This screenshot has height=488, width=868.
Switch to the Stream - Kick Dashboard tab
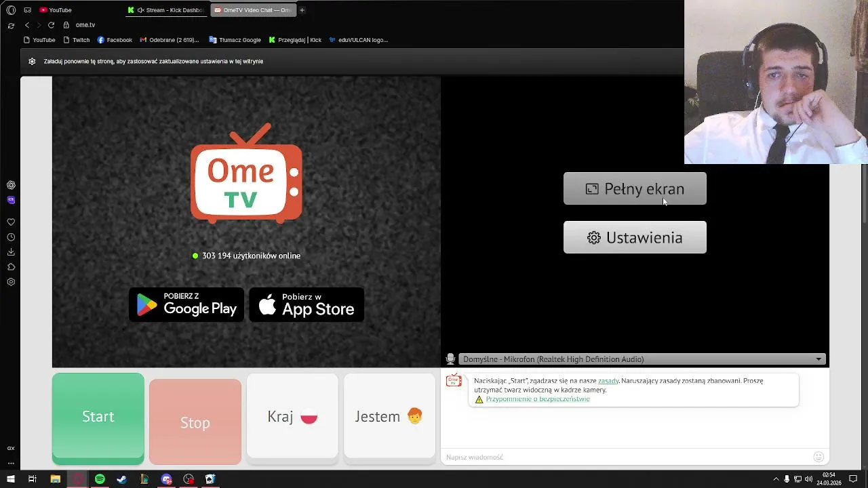(x=167, y=10)
